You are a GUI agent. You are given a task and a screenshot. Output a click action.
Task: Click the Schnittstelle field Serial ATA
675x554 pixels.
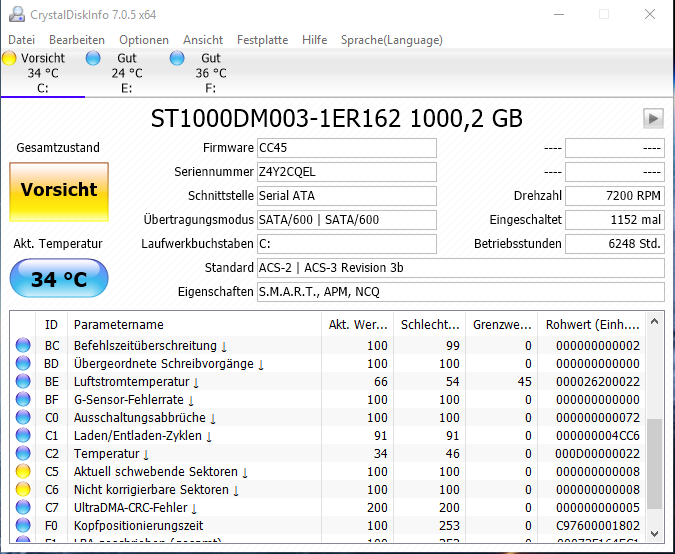(347, 196)
